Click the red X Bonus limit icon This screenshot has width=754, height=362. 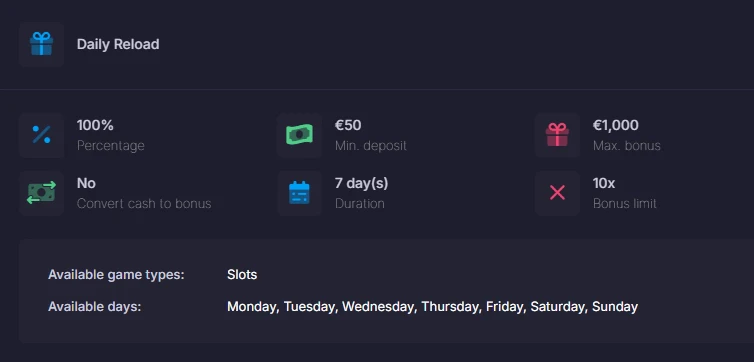coord(557,193)
